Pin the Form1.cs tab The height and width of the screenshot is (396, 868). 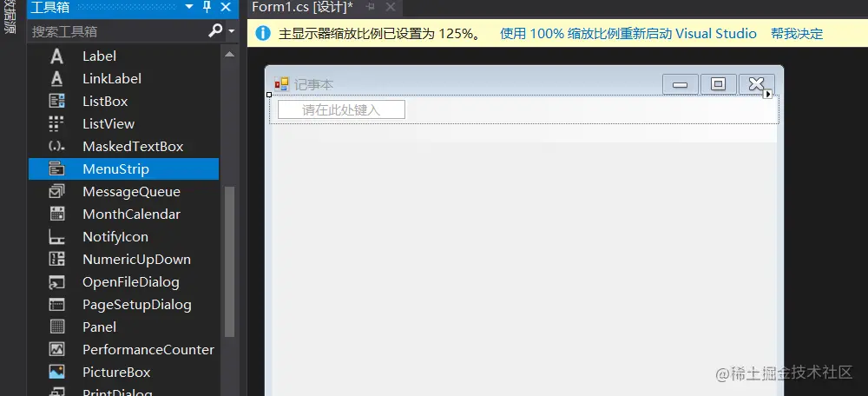[371, 7]
